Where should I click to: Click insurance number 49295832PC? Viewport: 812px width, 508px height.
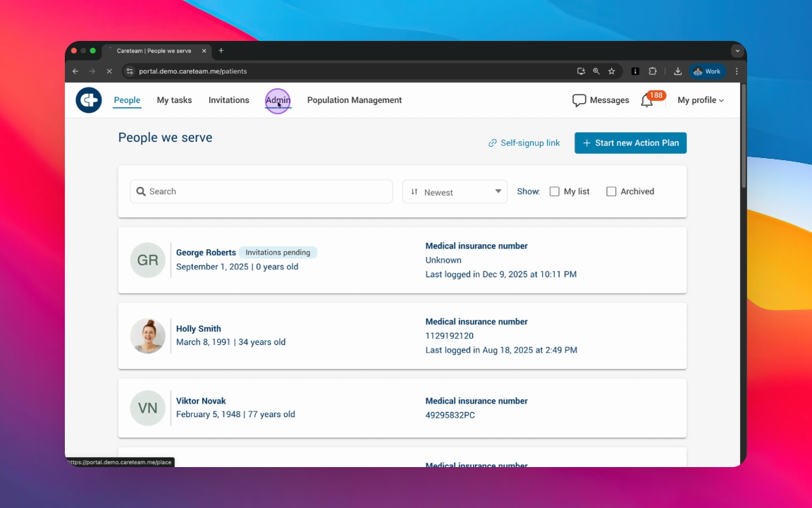[x=450, y=415]
